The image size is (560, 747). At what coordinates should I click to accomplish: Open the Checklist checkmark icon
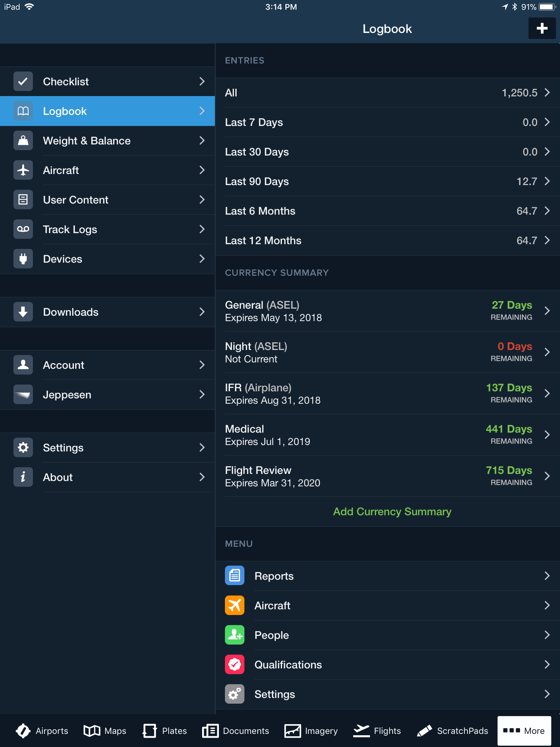point(23,81)
